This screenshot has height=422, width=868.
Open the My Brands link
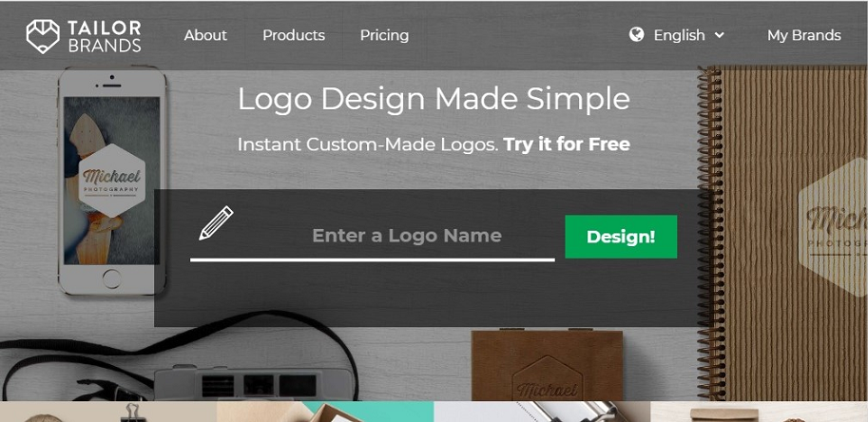pos(803,35)
